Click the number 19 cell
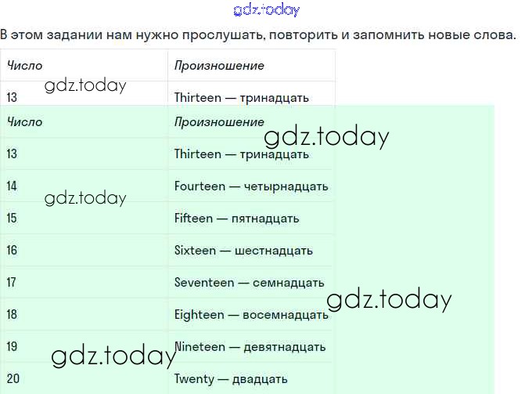The width and height of the screenshot is (532, 394). (12, 347)
